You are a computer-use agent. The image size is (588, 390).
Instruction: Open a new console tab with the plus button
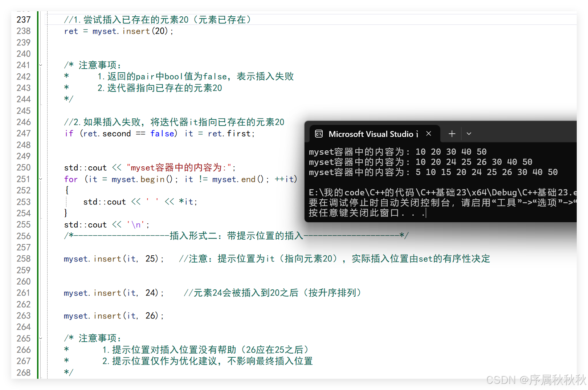point(452,134)
